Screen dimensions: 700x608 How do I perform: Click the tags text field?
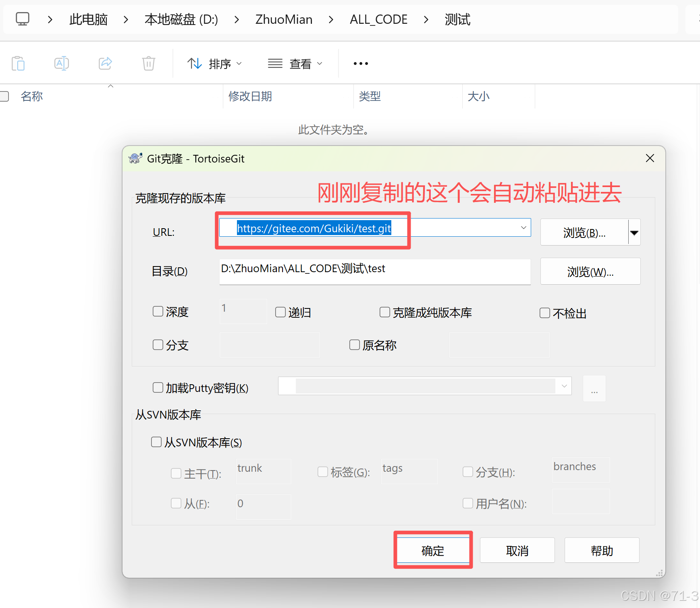tap(409, 471)
